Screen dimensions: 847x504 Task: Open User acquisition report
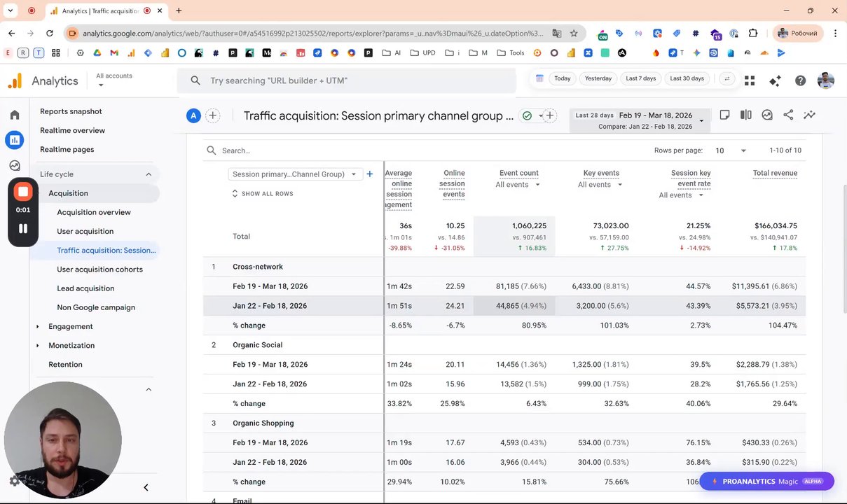click(85, 231)
